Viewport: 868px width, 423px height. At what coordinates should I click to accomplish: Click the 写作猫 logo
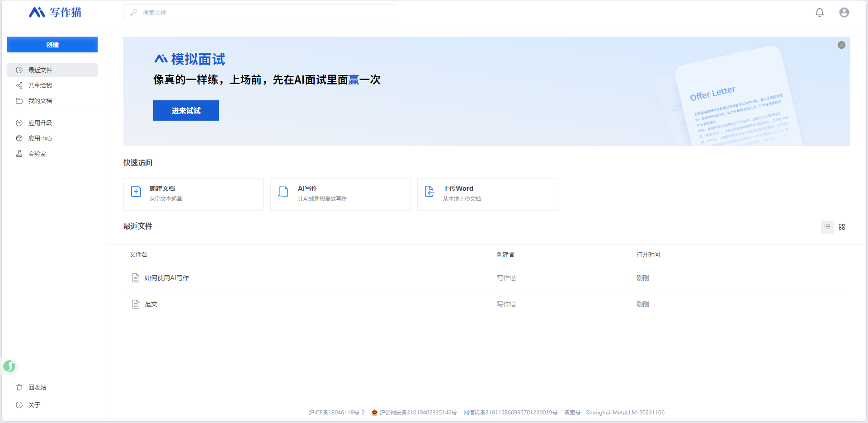point(55,13)
